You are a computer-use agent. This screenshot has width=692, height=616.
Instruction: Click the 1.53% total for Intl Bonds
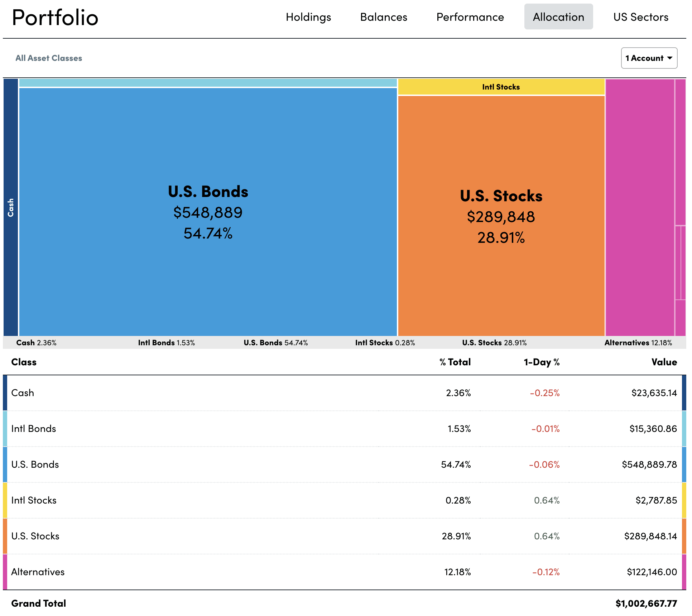[x=459, y=429]
